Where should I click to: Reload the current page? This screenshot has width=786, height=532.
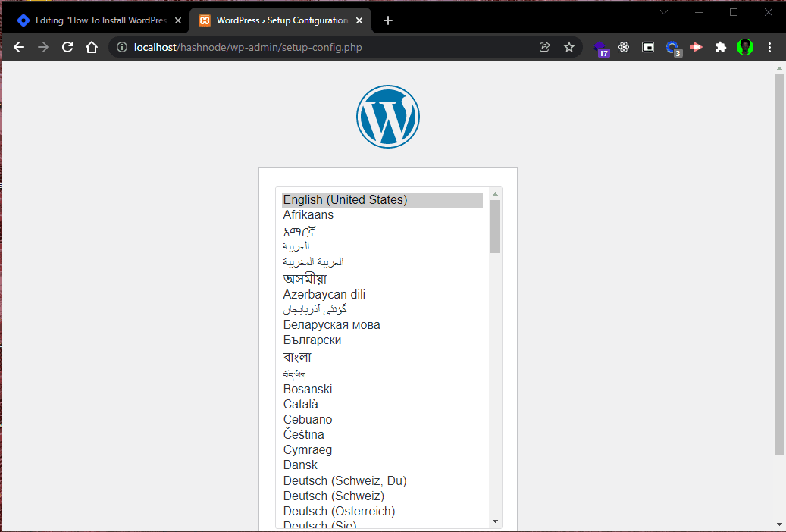pos(67,47)
